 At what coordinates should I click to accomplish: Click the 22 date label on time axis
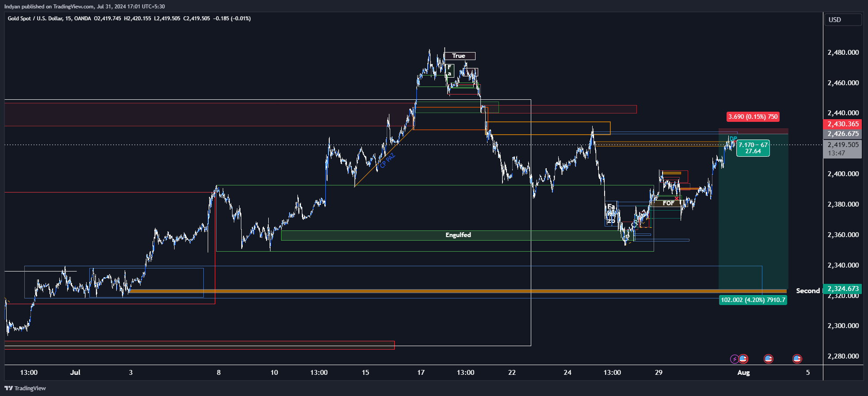[512, 373]
